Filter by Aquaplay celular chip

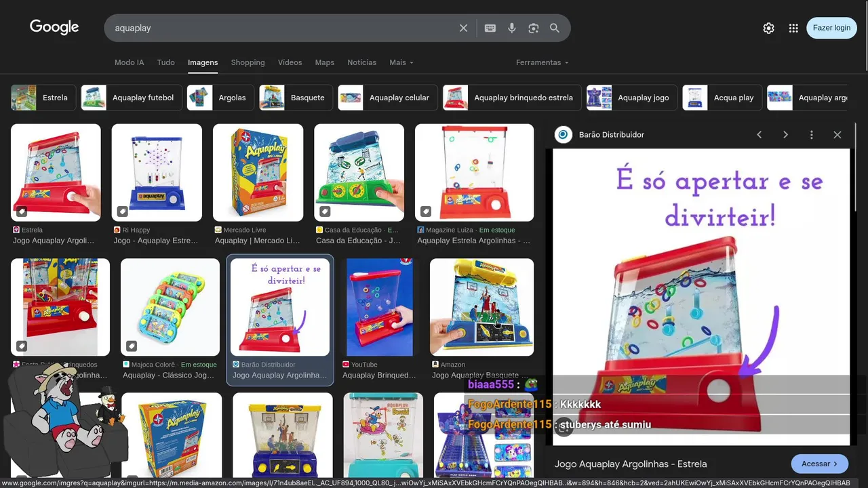point(387,98)
